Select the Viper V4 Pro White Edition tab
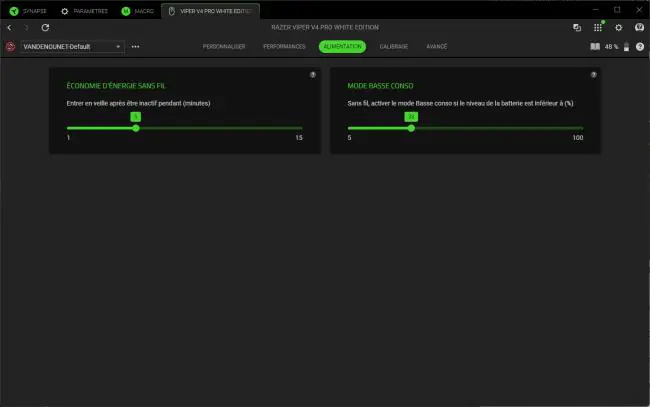Viewport: 650px width, 407px height. tap(211, 11)
